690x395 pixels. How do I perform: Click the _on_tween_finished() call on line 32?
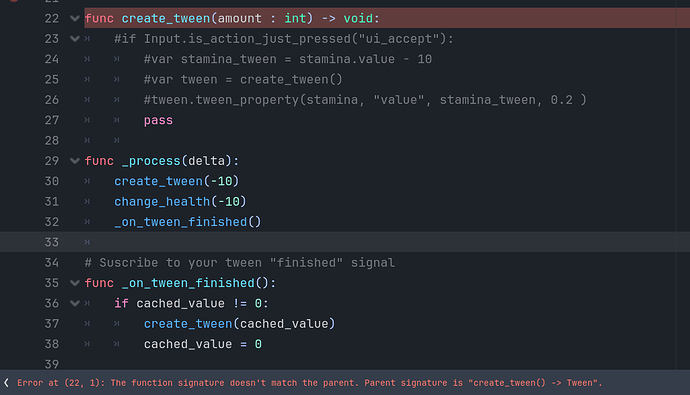tap(187, 222)
